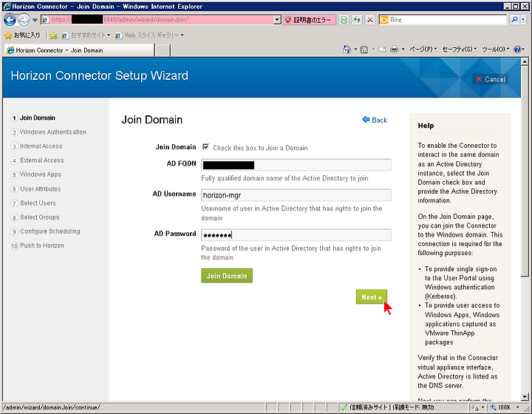532x414 pixels.
Task: Select step 7 Select Users
Action: [33, 203]
